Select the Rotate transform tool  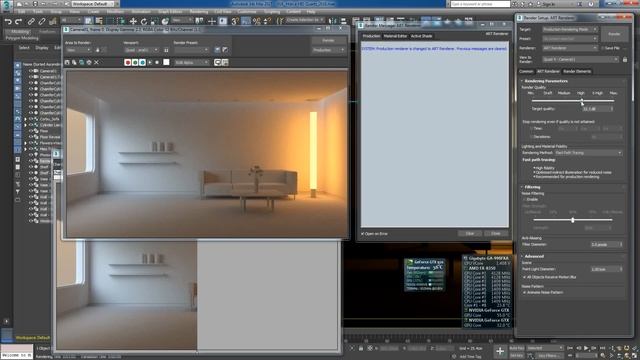click(x=144, y=21)
